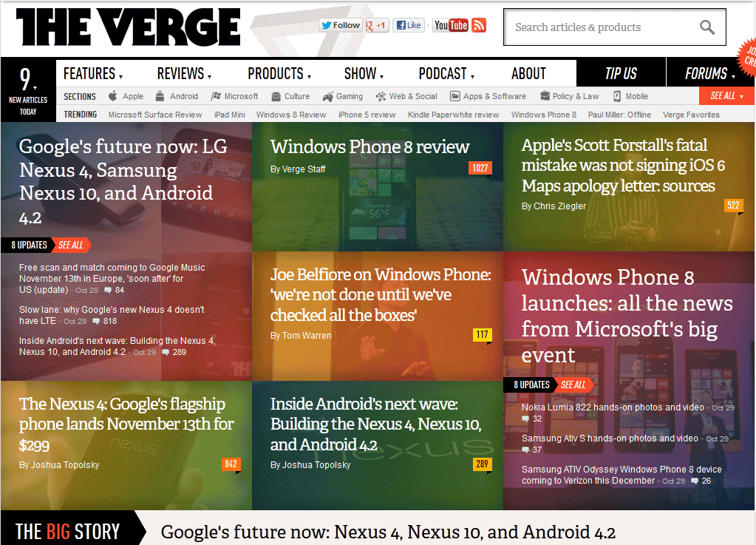Expand the Reviews dropdown menu
756x545 pixels.
[185, 74]
